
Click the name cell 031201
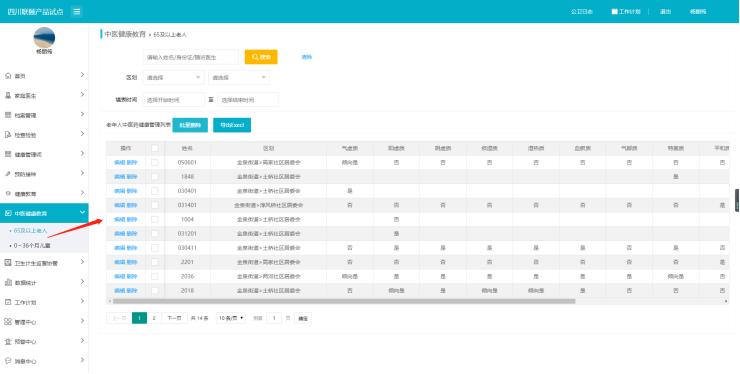(187, 234)
